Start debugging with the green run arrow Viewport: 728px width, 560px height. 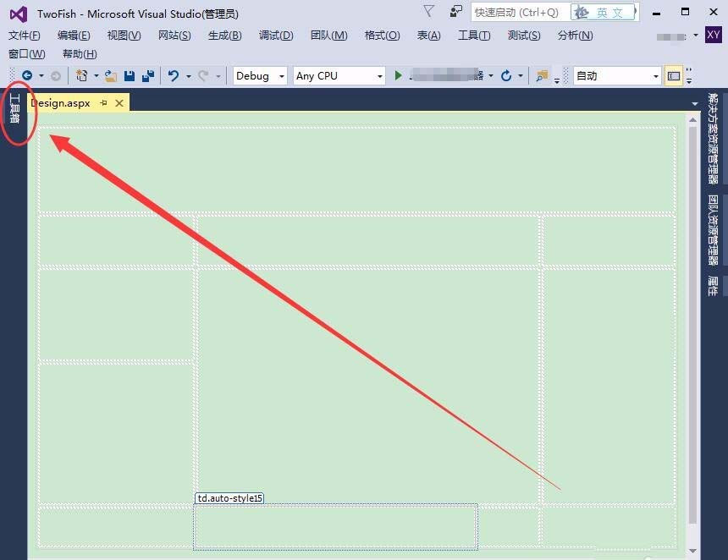(397, 76)
